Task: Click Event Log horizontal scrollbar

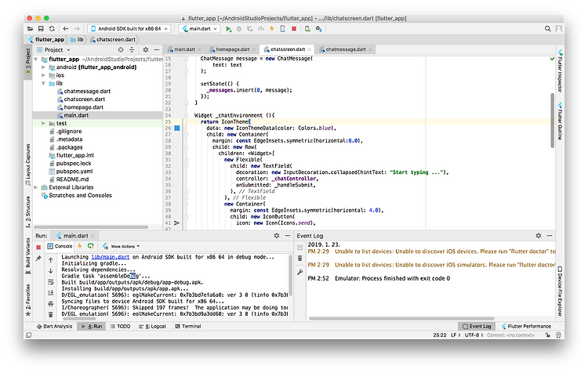Action: pyautogui.click(x=401, y=319)
